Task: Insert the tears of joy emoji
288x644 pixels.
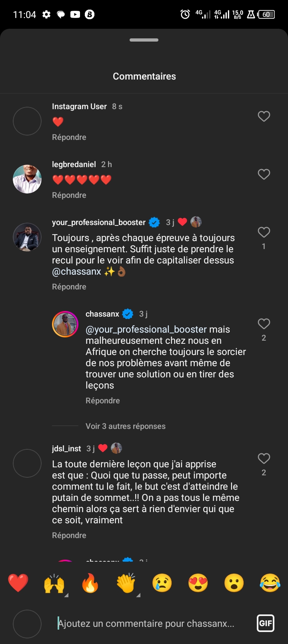Action: (x=270, y=583)
